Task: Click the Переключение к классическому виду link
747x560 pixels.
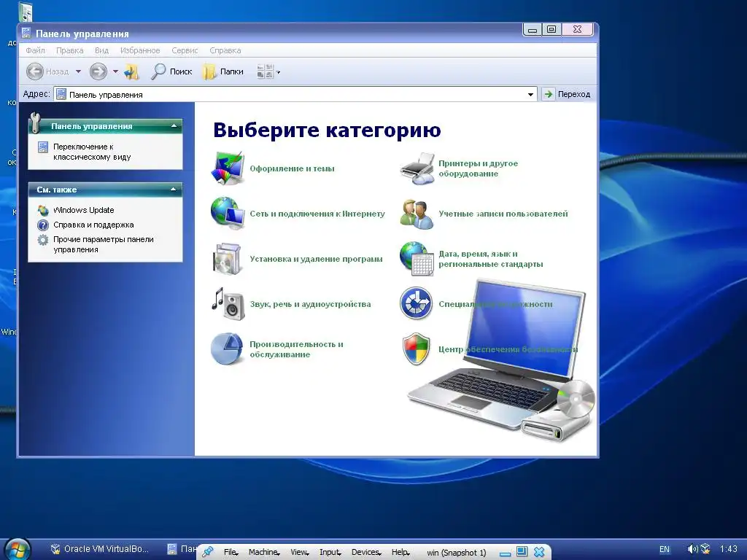Action: click(x=92, y=152)
